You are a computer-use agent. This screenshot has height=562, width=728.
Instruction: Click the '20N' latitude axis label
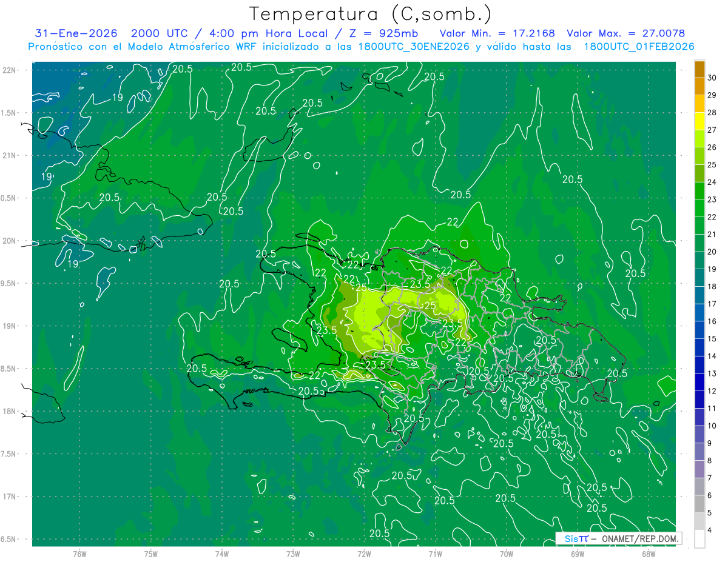tap(10, 241)
